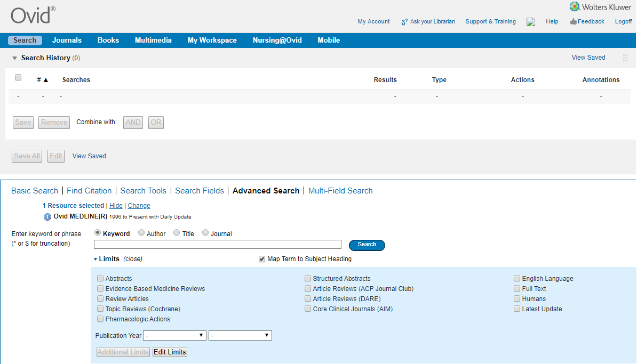Click the dotted grid icon near View Saved

click(x=625, y=58)
